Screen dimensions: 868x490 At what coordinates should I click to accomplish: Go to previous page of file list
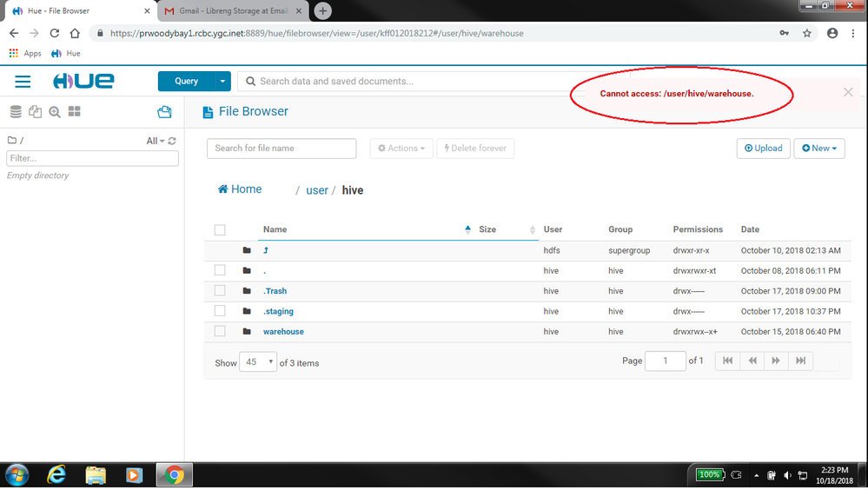pyautogui.click(x=752, y=361)
